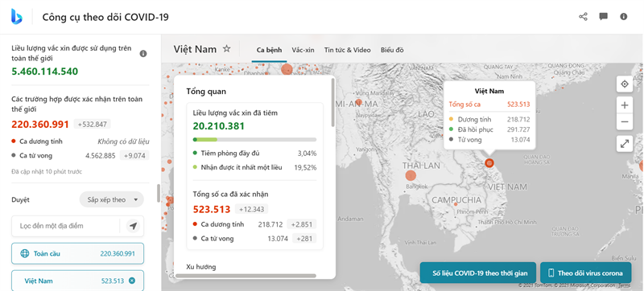Click the +9.074 deaths change badge
This screenshot has height=291, width=644.
coord(134,156)
